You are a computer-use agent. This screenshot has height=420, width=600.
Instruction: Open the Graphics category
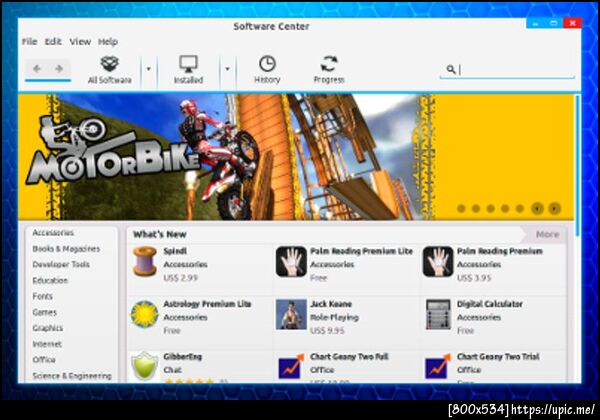click(x=48, y=328)
